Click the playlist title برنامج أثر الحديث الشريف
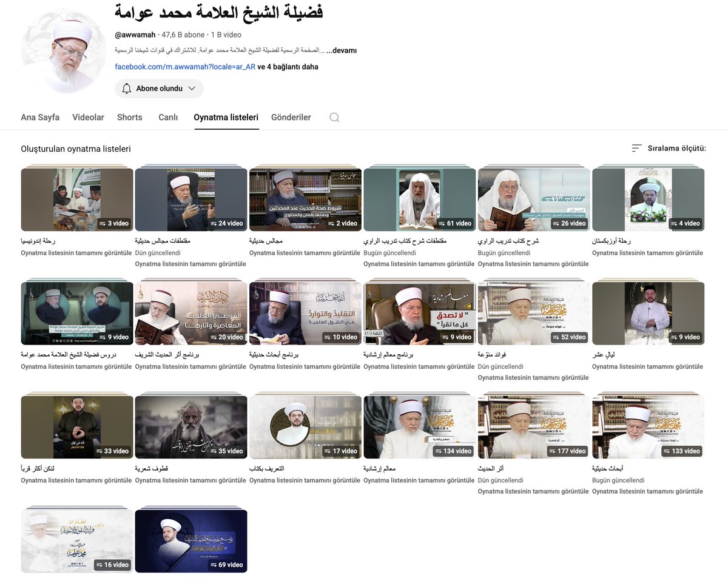 click(167, 354)
